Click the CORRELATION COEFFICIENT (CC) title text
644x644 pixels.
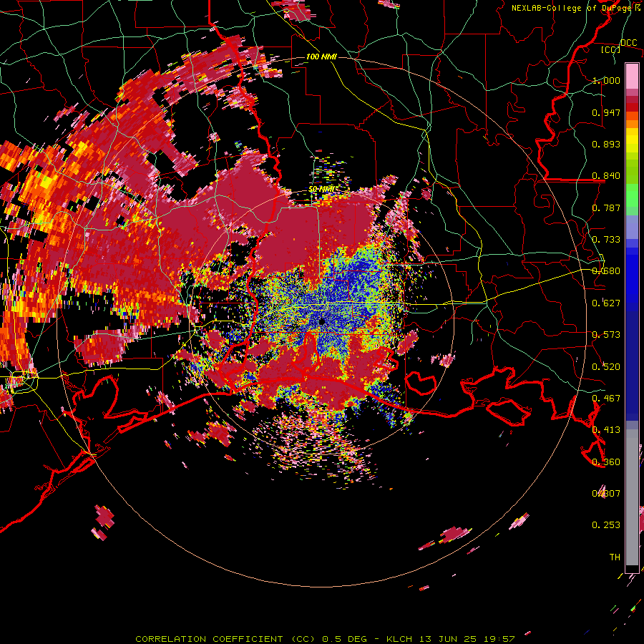pos(225,639)
